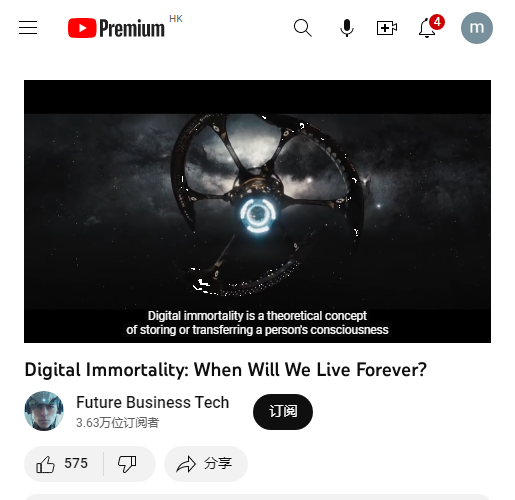
Task: Open the notifications bell
Action: pos(427,29)
